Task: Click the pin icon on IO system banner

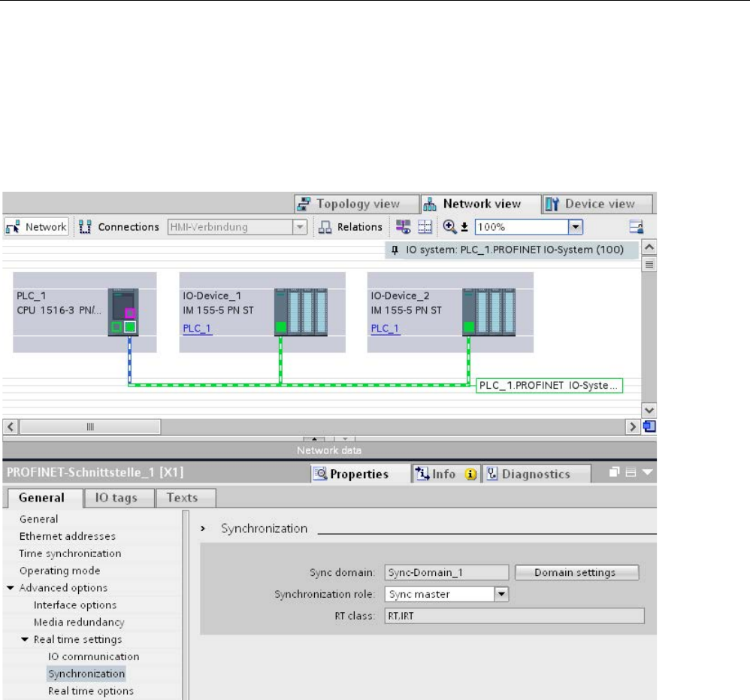Action: pyautogui.click(x=395, y=250)
